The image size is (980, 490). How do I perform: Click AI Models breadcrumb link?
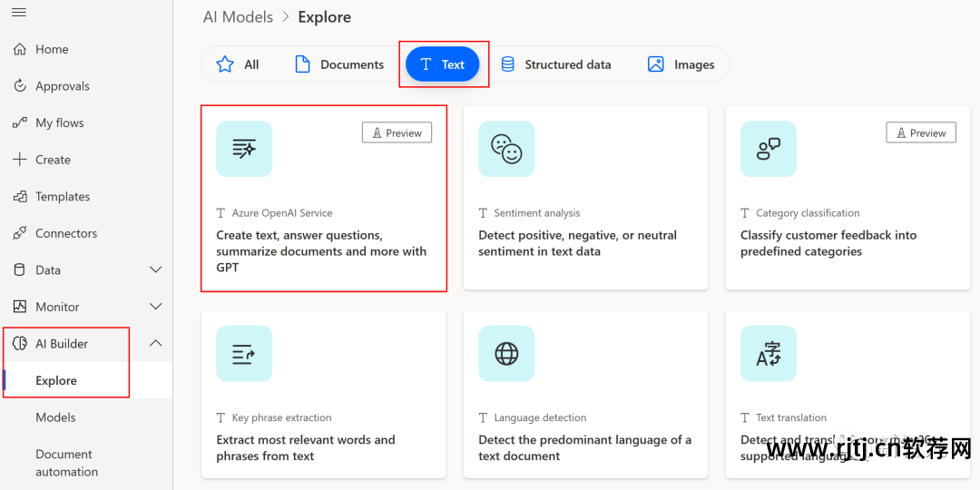tap(238, 17)
